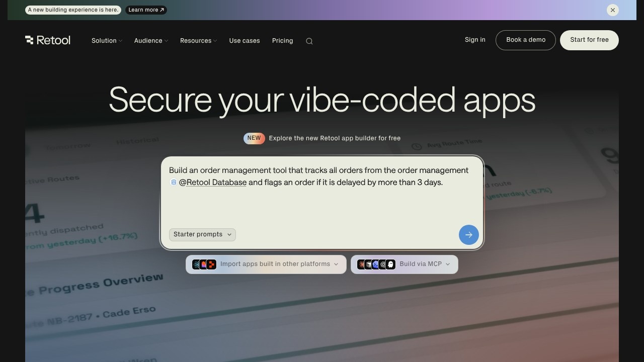Open the Starter prompts dropdown
Screen dimensions: 644x362
tap(202, 234)
